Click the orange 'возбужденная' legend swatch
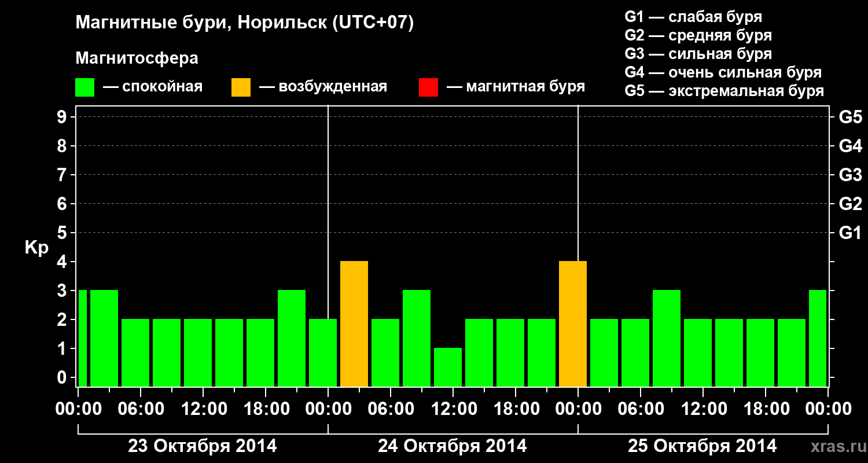This screenshot has height=463, width=868. 241,87
